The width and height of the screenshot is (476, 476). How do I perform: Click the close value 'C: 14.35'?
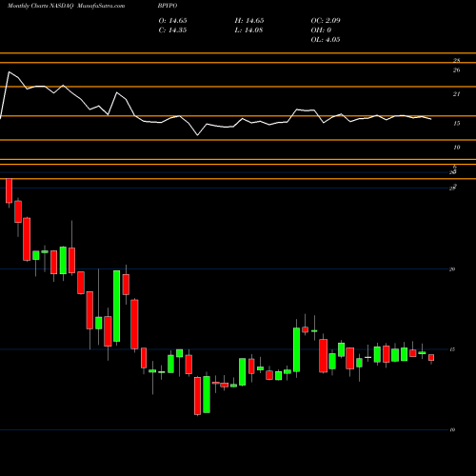point(172,30)
